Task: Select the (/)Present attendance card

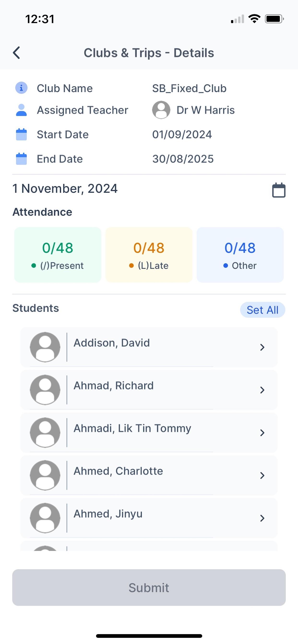Action: pos(58,255)
